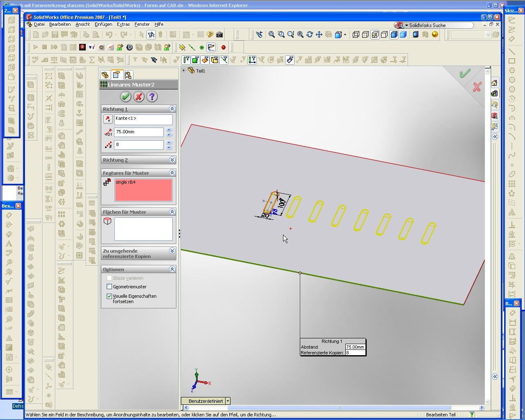Expand Zu umgehende referenzierte Kopien section
Screen dimensions: 525x420
[x=172, y=251]
